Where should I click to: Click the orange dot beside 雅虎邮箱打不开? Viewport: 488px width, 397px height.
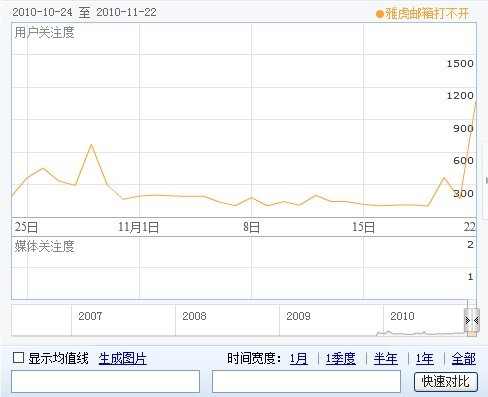(x=380, y=14)
